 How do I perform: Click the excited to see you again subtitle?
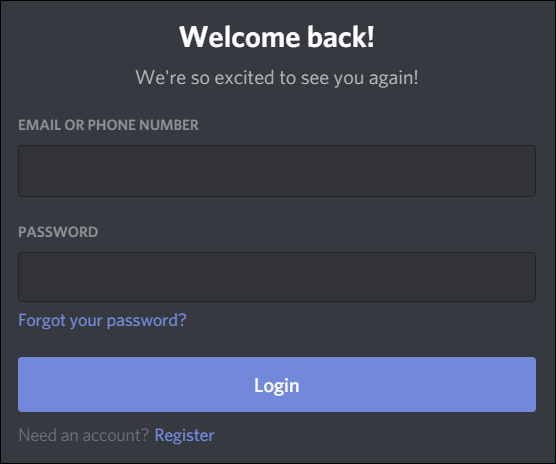tap(277, 78)
